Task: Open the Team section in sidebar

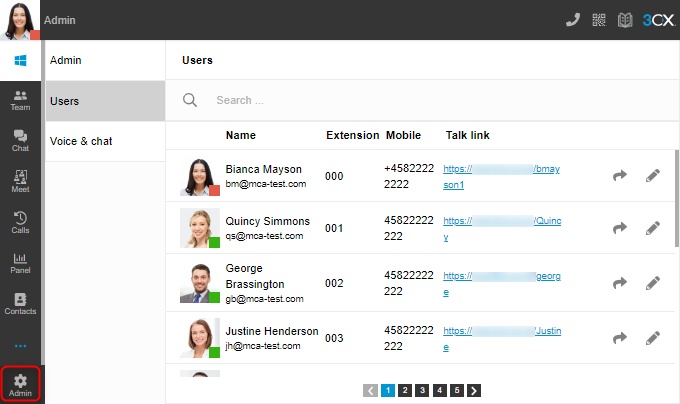Action: coord(20,99)
